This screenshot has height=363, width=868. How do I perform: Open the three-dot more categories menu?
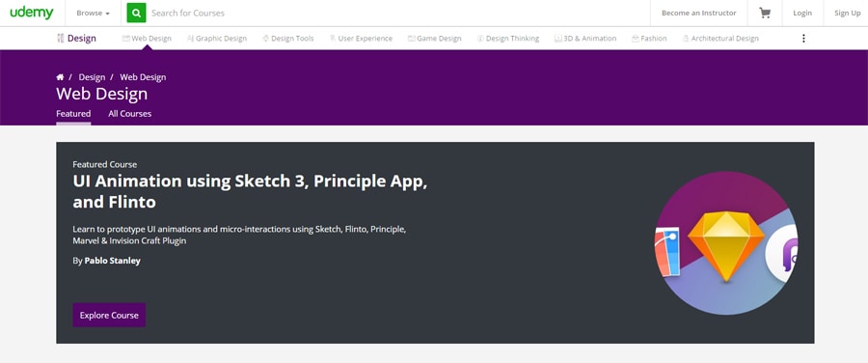[803, 39]
